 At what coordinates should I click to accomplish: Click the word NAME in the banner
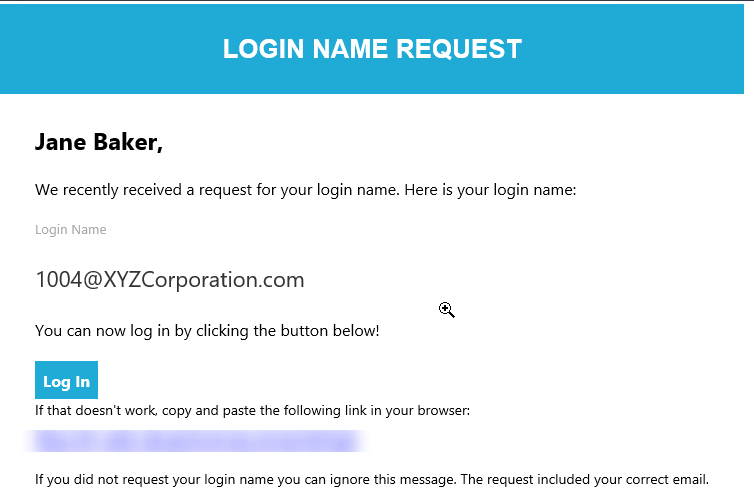click(350, 49)
